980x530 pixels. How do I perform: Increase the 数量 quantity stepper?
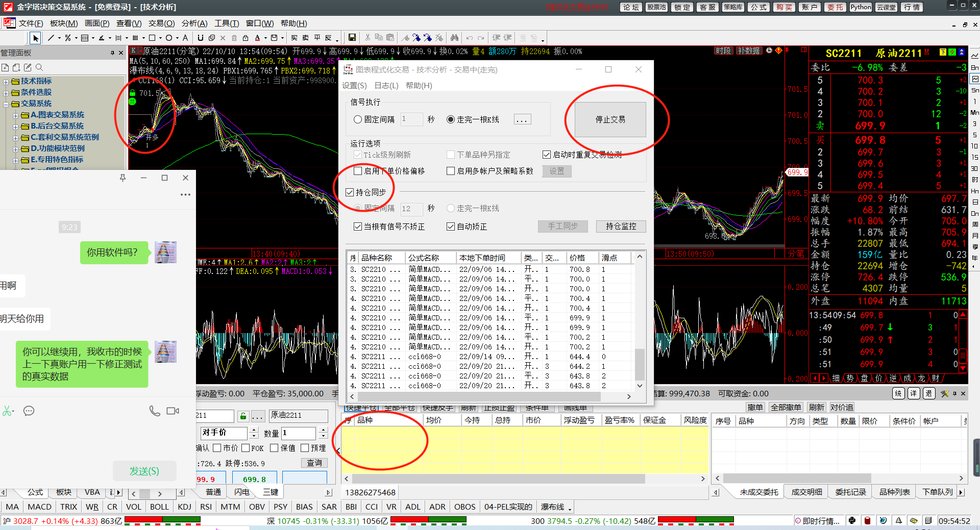(x=323, y=430)
